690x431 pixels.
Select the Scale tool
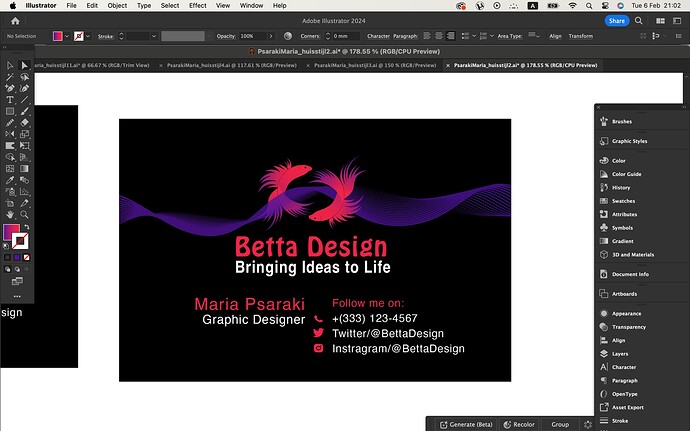(x=24, y=134)
